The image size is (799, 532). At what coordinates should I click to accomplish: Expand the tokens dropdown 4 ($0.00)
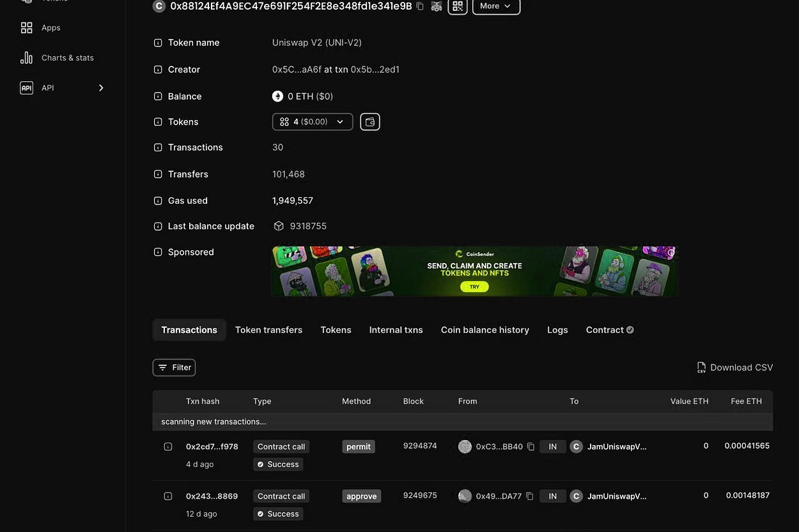click(x=313, y=121)
